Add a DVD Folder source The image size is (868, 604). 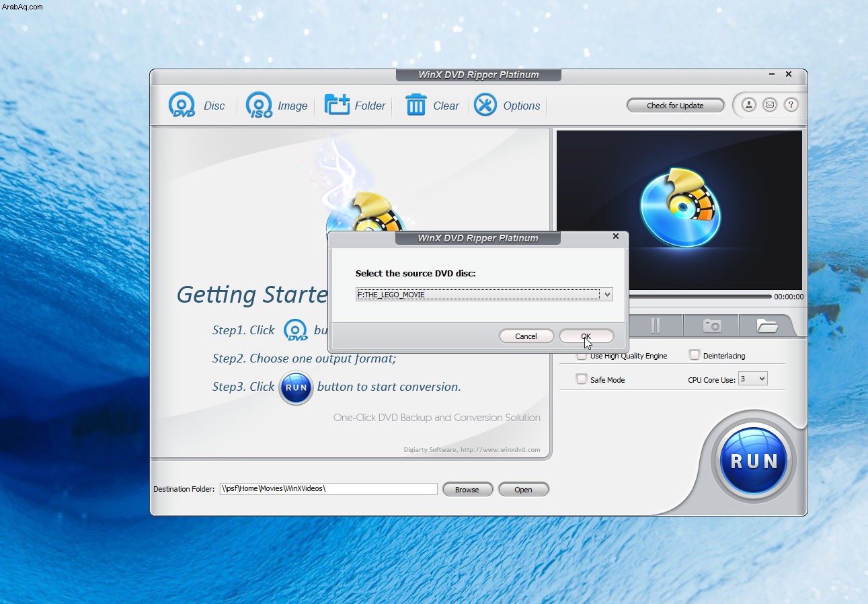point(355,106)
